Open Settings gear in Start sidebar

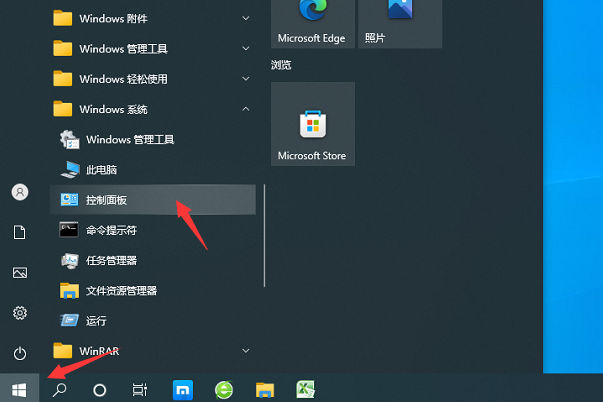click(x=20, y=313)
